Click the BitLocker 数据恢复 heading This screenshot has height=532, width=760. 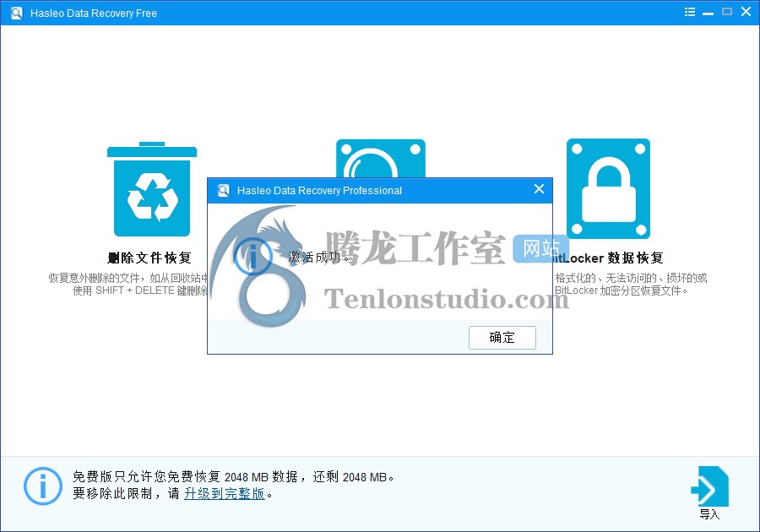[608, 258]
